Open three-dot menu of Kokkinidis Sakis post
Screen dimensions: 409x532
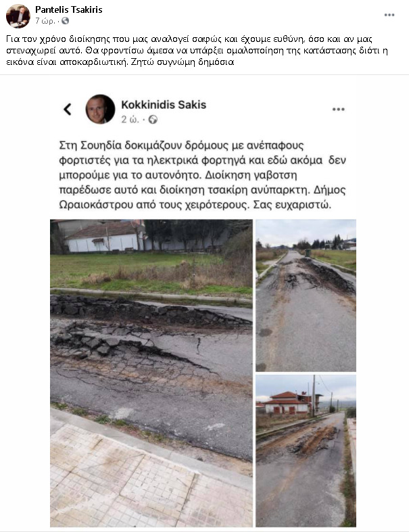coord(339,110)
